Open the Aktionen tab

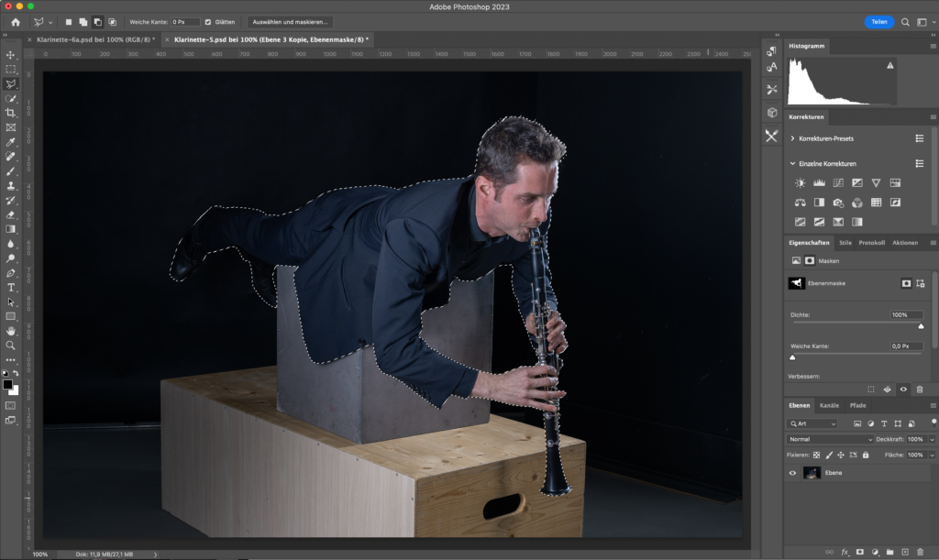pos(905,243)
